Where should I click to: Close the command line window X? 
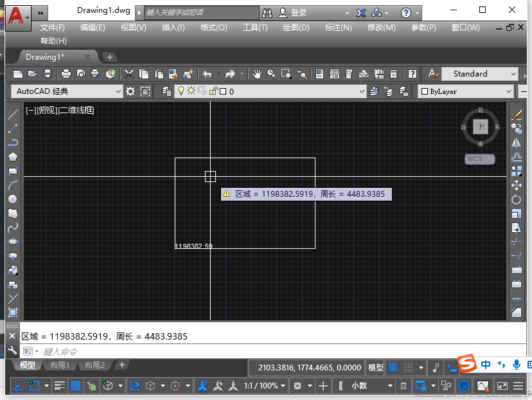coord(12,336)
